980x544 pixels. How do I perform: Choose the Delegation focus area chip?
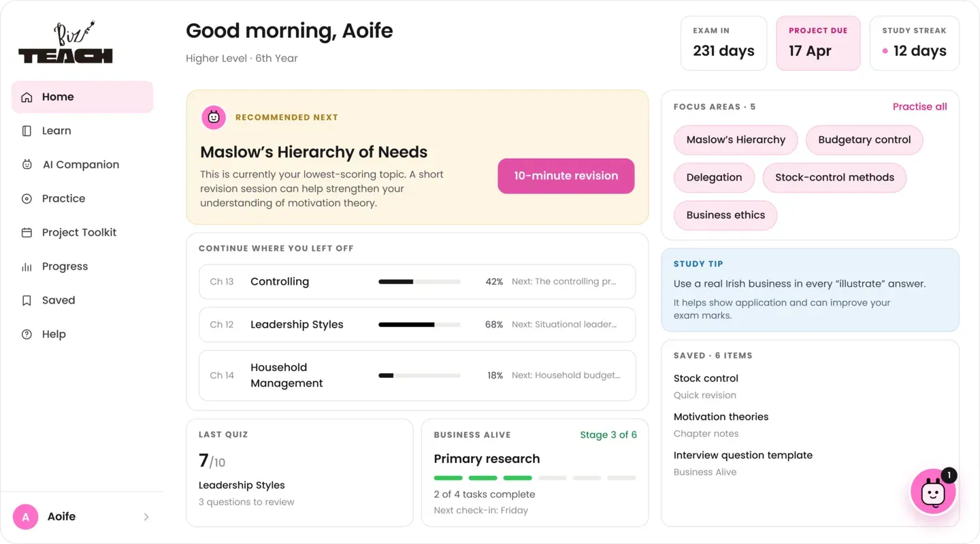tap(714, 177)
